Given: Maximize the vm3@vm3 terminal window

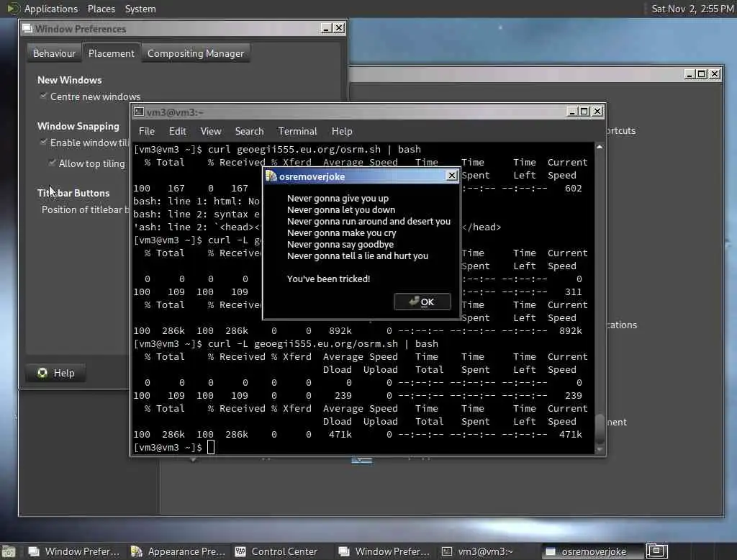Looking at the screenshot, I should 584,112.
